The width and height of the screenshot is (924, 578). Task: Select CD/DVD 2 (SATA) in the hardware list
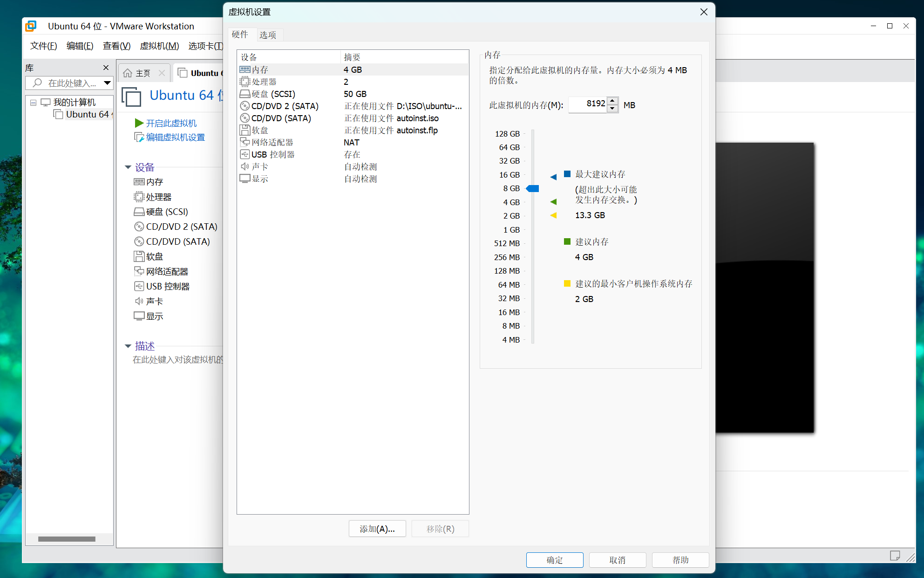(353, 106)
